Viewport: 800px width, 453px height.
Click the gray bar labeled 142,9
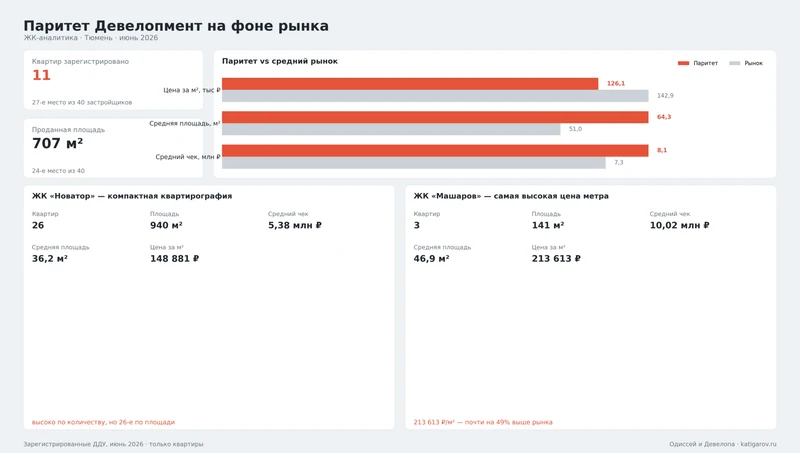coord(435,96)
